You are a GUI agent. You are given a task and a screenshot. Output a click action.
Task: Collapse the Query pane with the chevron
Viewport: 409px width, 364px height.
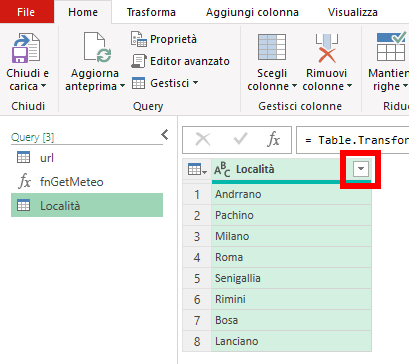[165, 135]
